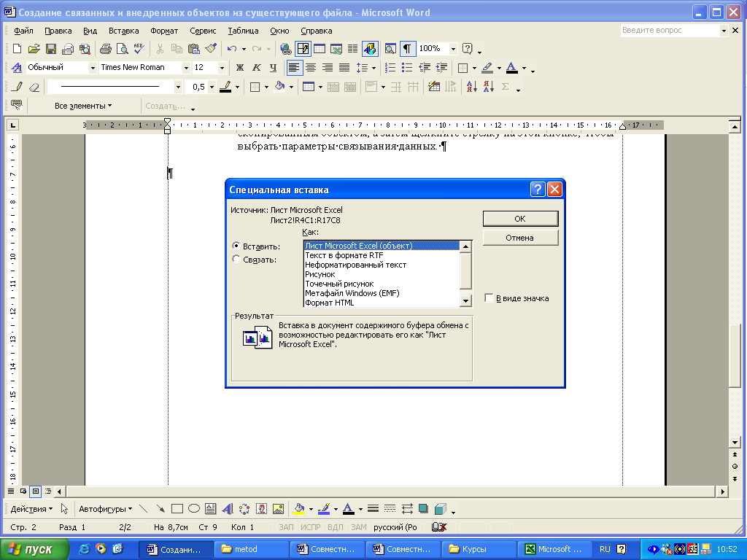747x560 pixels.
Task: Open line style dropdown
Action: (x=178, y=87)
